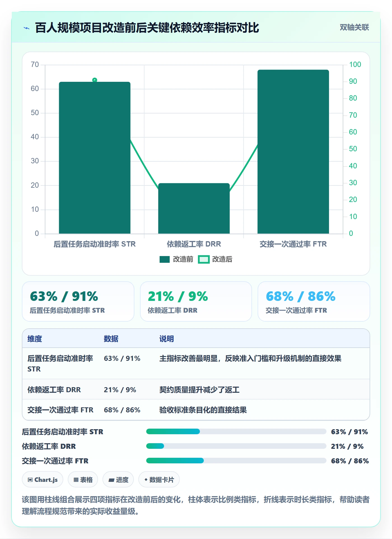Click progress value 63% / 91% at right
Viewport: 392px width, 539px height.
[349, 431]
